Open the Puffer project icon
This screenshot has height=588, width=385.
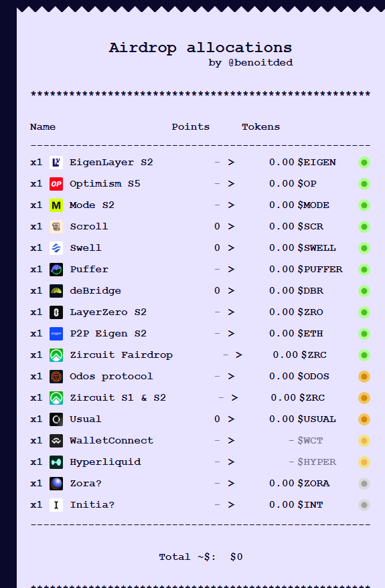pyautogui.click(x=56, y=270)
